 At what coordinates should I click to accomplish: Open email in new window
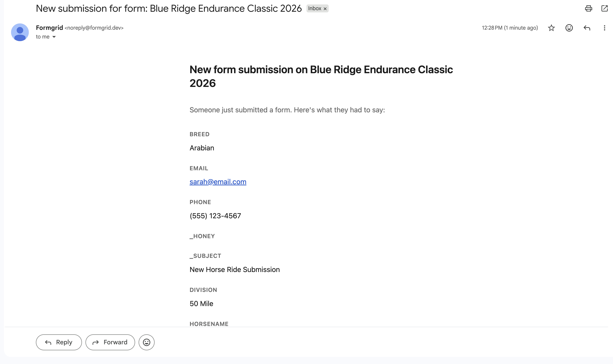(604, 9)
